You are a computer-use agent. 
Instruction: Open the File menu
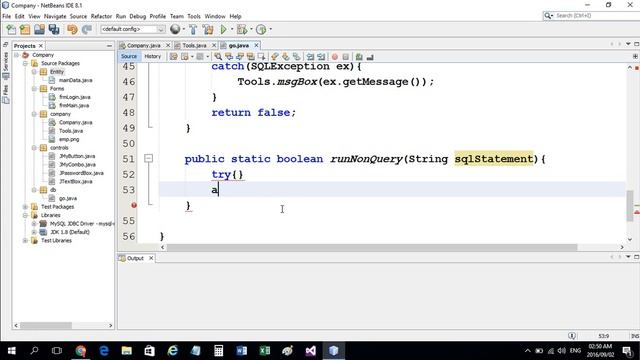click(7, 16)
